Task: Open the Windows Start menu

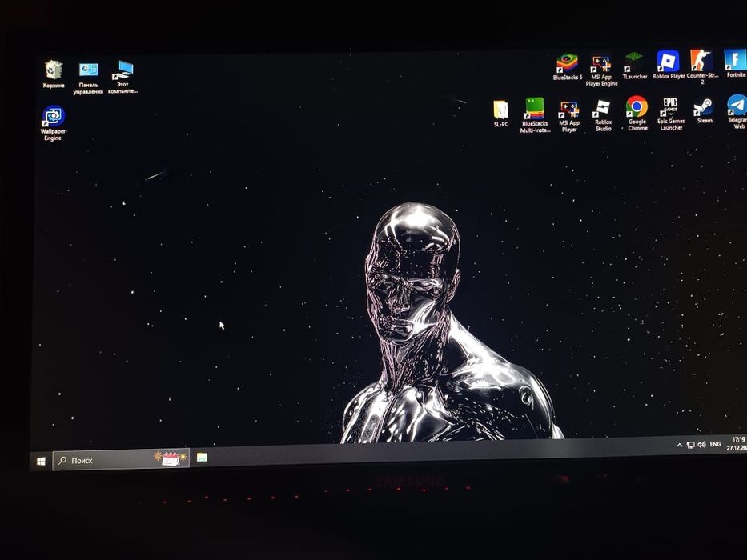Action: click(x=41, y=462)
